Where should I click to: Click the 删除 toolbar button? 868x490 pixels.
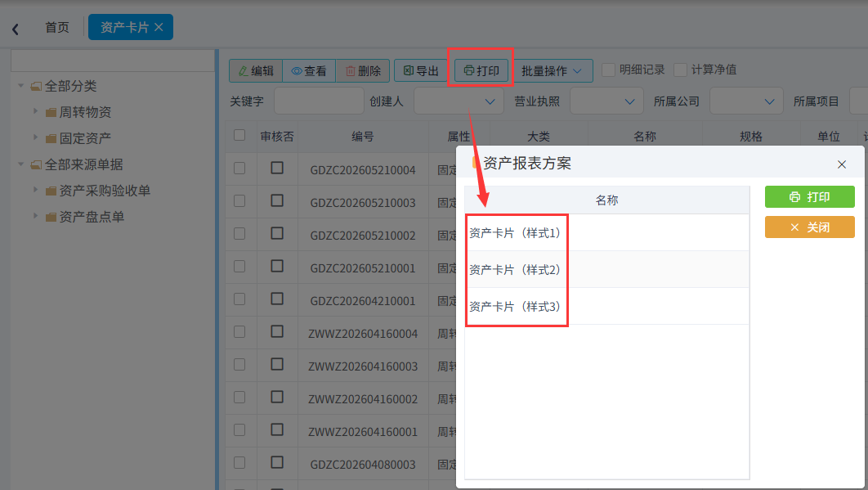pyautogui.click(x=363, y=71)
